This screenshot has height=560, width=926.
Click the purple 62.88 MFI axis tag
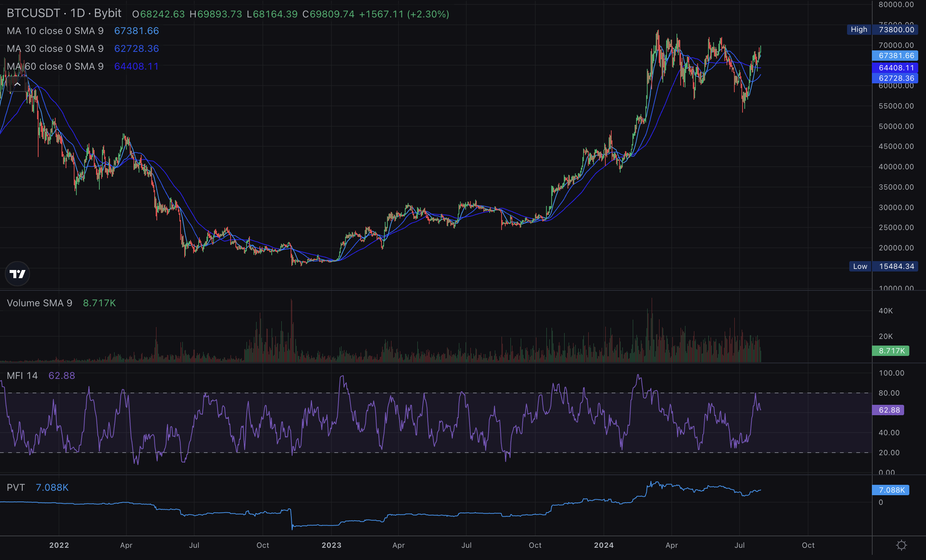click(x=889, y=410)
